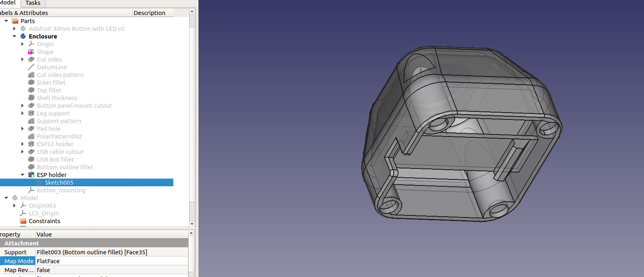
Task: Expand the Origin003 item
Action: coord(14,206)
